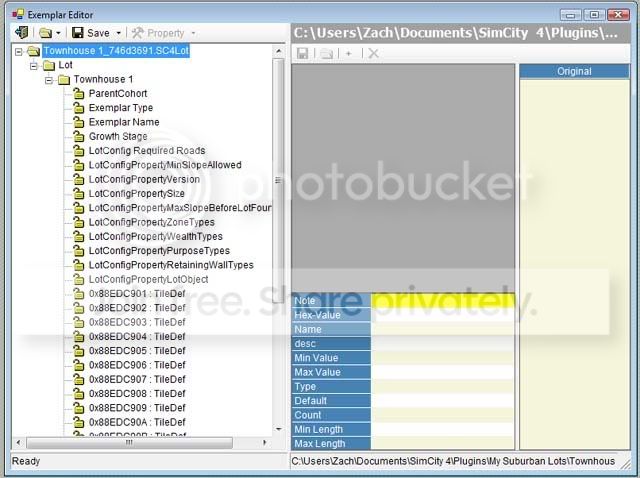The width and height of the screenshot is (640, 478).
Task: Click the Growth Stage lock icon
Action: 78,136
